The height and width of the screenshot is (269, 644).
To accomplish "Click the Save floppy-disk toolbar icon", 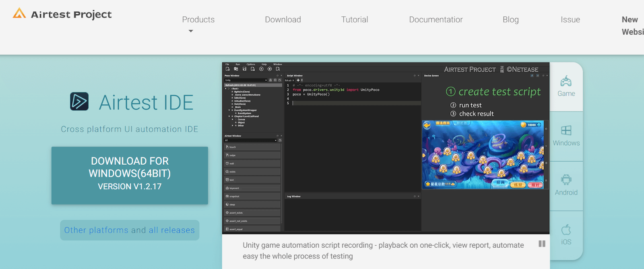I will coord(244,69).
